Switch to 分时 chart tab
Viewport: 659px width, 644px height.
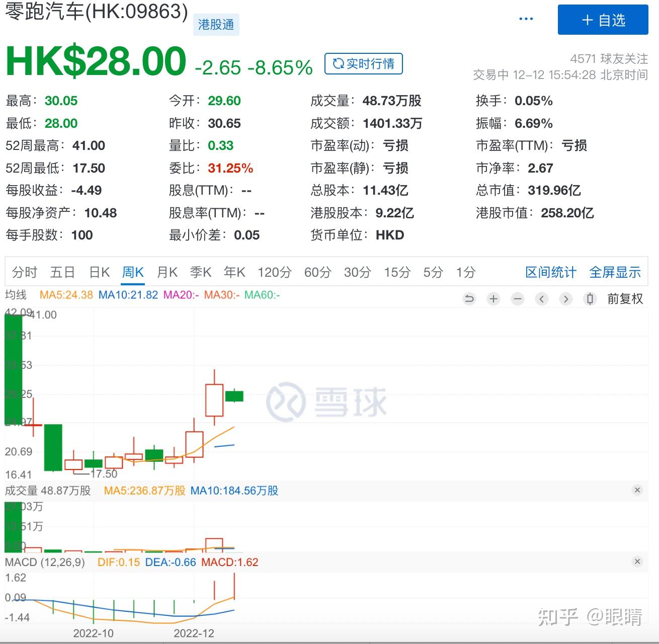25,272
